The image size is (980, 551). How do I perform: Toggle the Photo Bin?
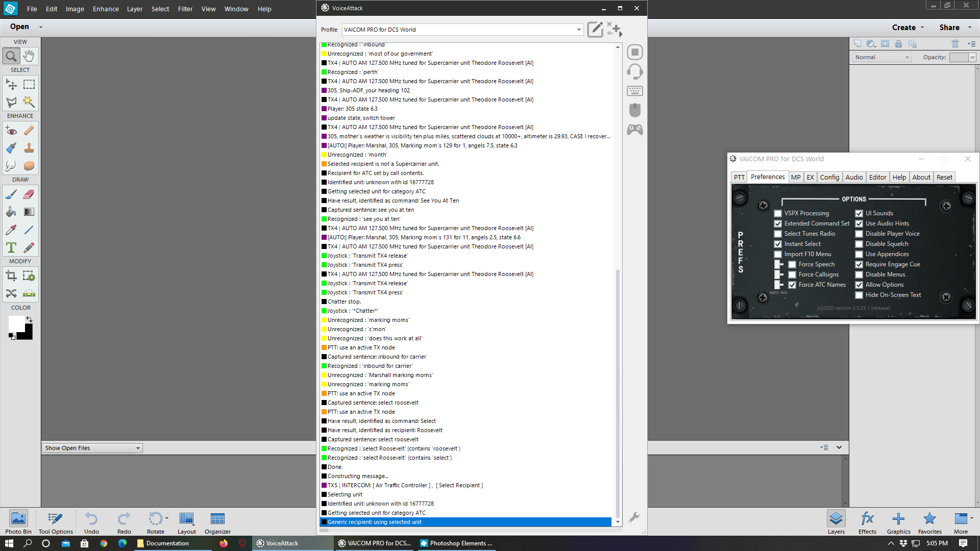18,522
